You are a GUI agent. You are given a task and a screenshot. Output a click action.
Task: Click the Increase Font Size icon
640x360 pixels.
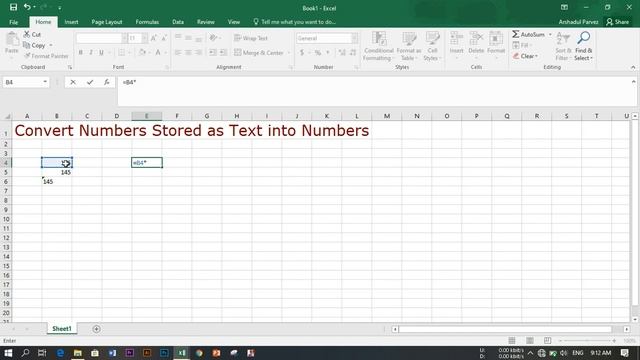tap(154, 38)
